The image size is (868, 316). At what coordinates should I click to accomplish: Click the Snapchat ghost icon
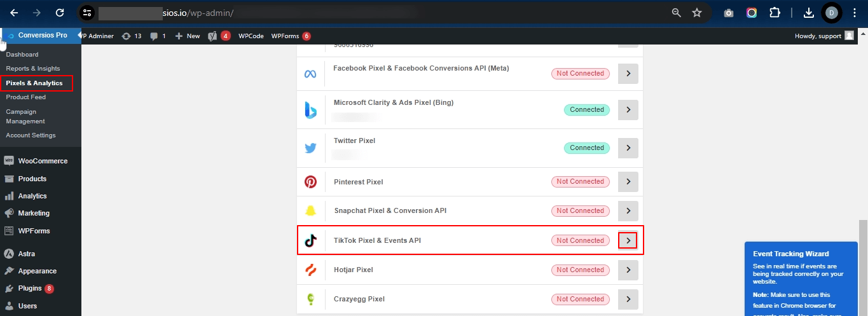pos(310,211)
